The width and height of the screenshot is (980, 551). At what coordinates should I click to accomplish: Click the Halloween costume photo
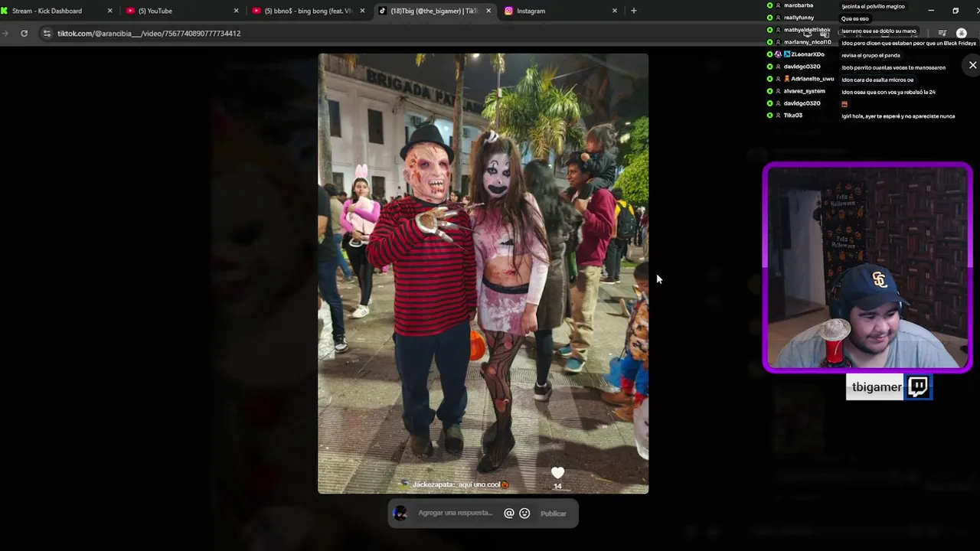click(483, 273)
